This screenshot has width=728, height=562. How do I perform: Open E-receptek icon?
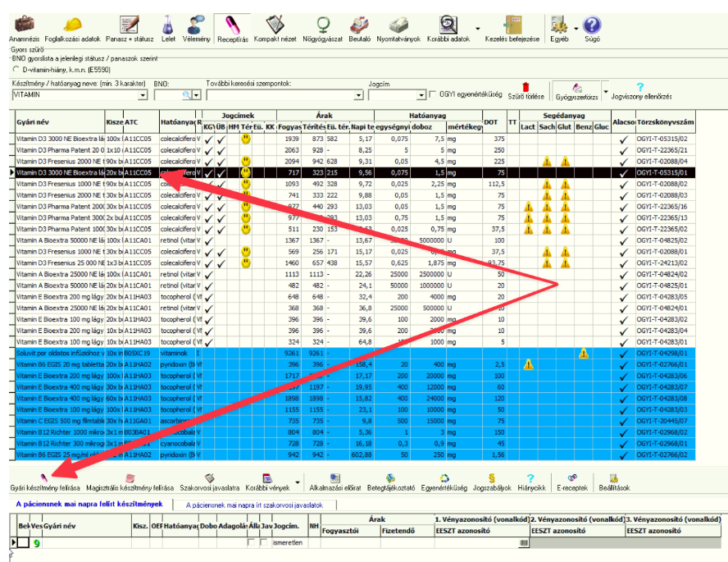tap(572, 478)
